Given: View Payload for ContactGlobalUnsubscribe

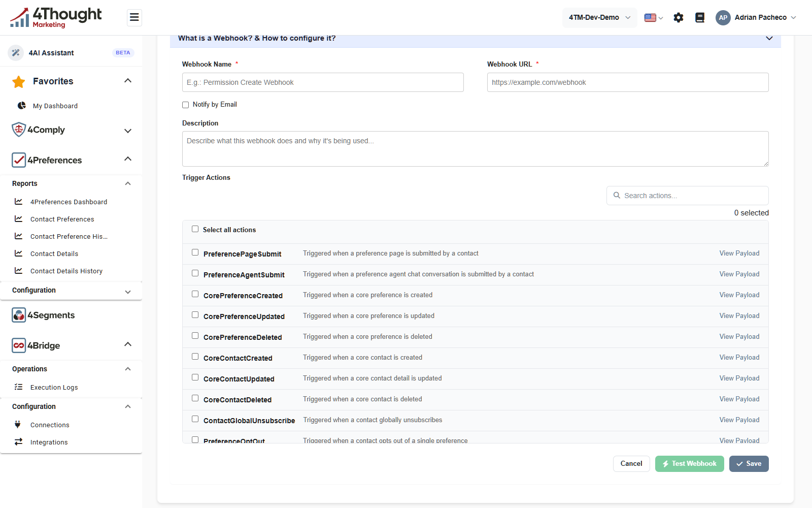Looking at the screenshot, I should pyautogui.click(x=739, y=420).
